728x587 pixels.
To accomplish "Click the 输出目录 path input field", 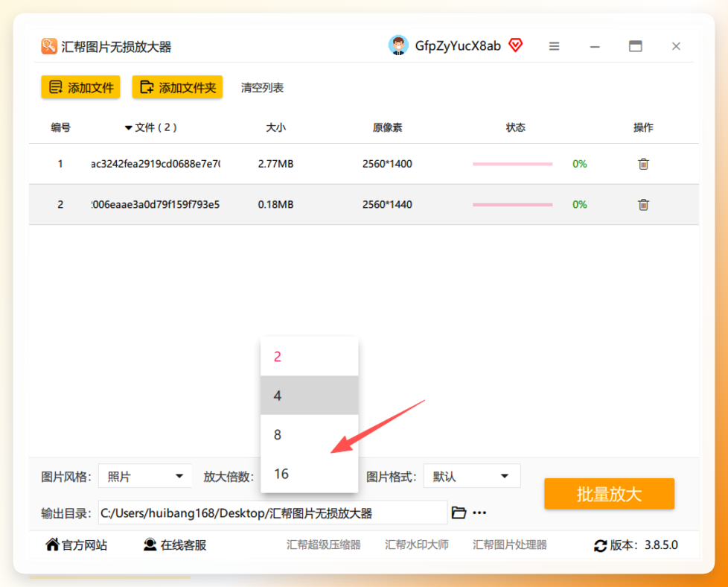I will click(272, 513).
